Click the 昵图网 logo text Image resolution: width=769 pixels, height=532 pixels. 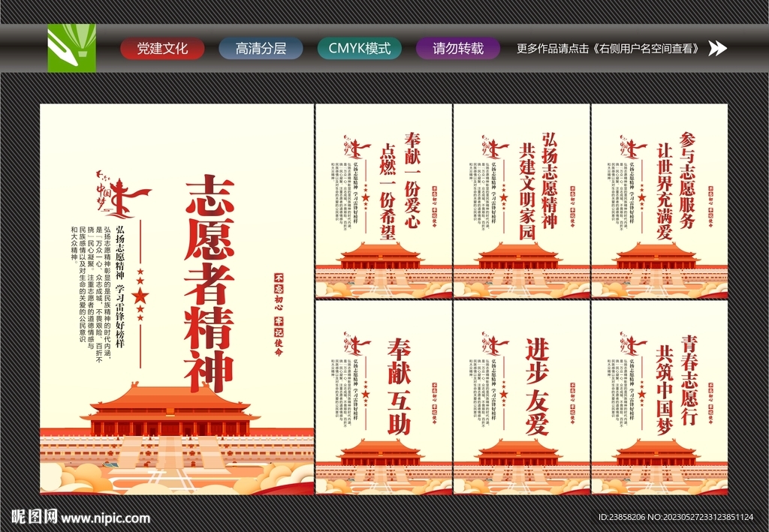(34, 516)
